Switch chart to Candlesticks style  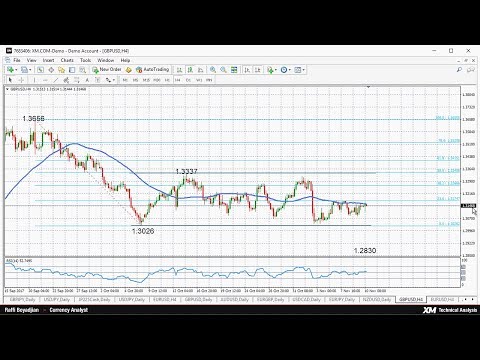(190, 70)
